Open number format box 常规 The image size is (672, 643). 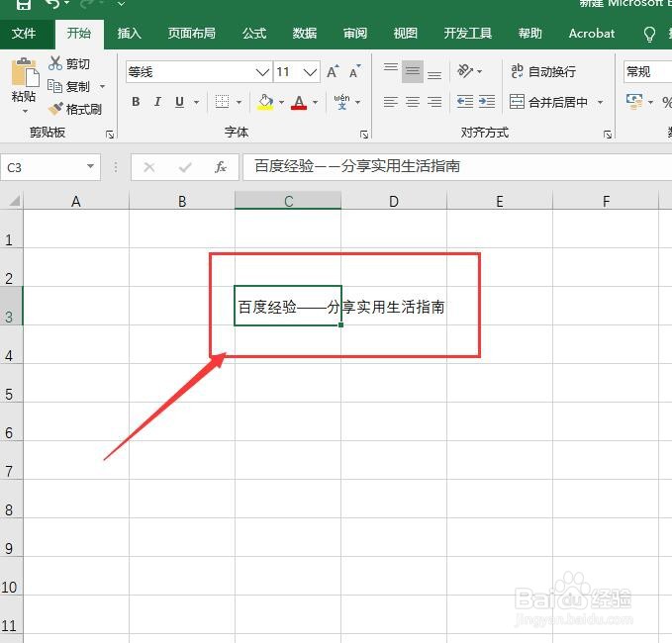click(647, 71)
